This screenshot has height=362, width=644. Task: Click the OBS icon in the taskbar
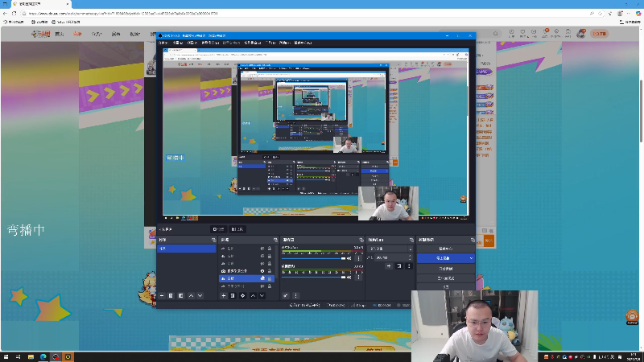[56, 356]
